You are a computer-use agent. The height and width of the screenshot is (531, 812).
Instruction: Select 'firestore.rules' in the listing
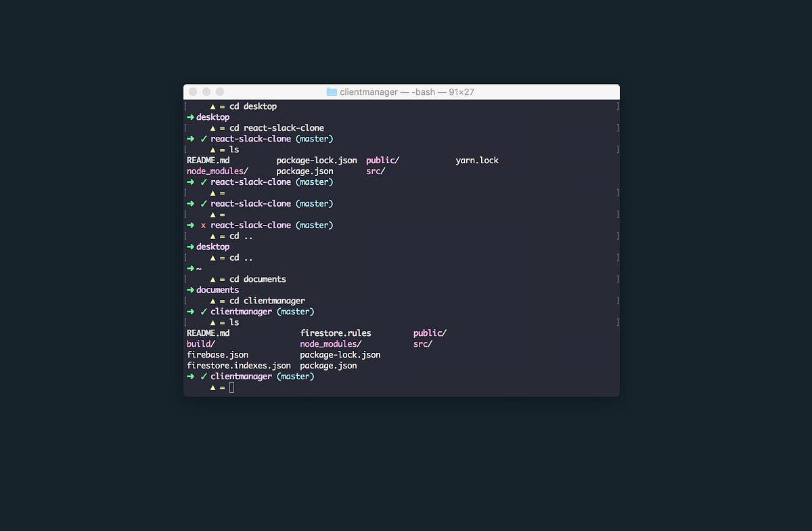tap(336, 333)
